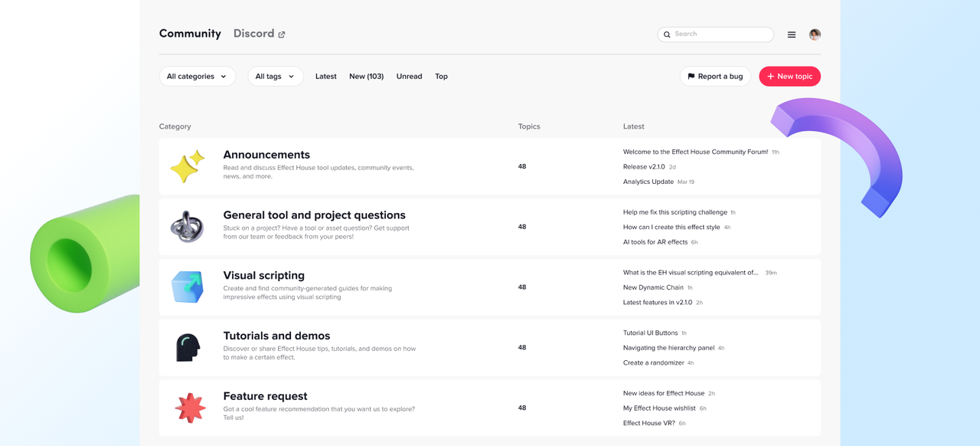The width and height of the screenshot is (980, 446).
Task: Filter by Unread topics
Action: (x=409, y=77)
